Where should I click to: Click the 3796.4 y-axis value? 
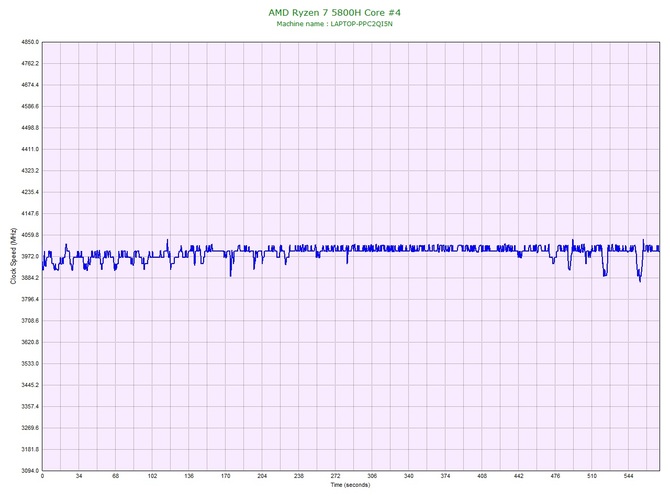point(30,299)
